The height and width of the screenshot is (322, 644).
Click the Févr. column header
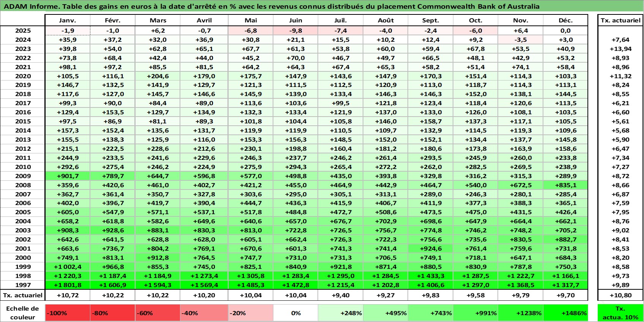113,21
